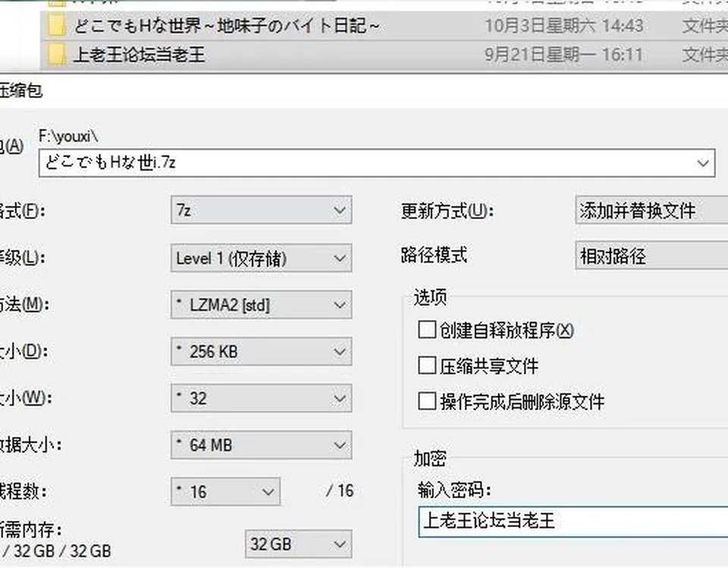The image size is (728, 568).
Task: Enable the 创建自释放程序(X) checkbox
Action: coord(427,330)
